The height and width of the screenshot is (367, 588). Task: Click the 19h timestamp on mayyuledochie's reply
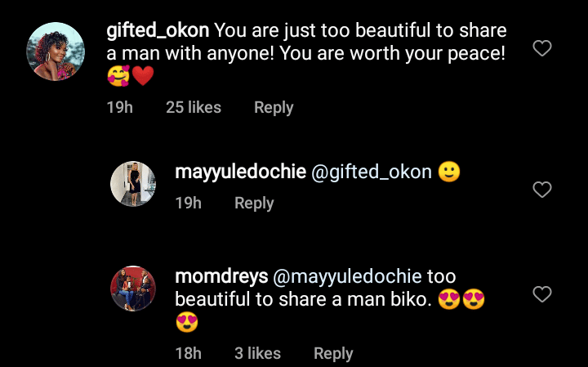pyautogui.click(x=189, y=203)
